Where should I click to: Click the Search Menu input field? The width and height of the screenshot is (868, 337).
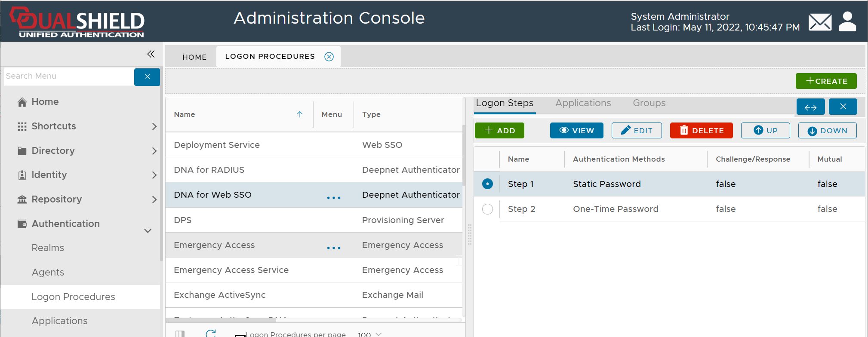[x=69, y=77]
